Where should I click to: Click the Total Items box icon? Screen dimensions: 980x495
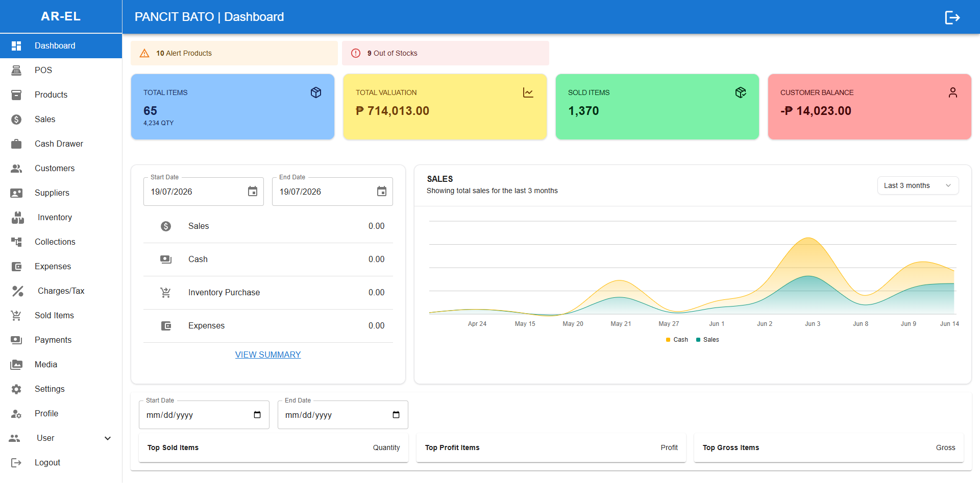coord(316,92)
